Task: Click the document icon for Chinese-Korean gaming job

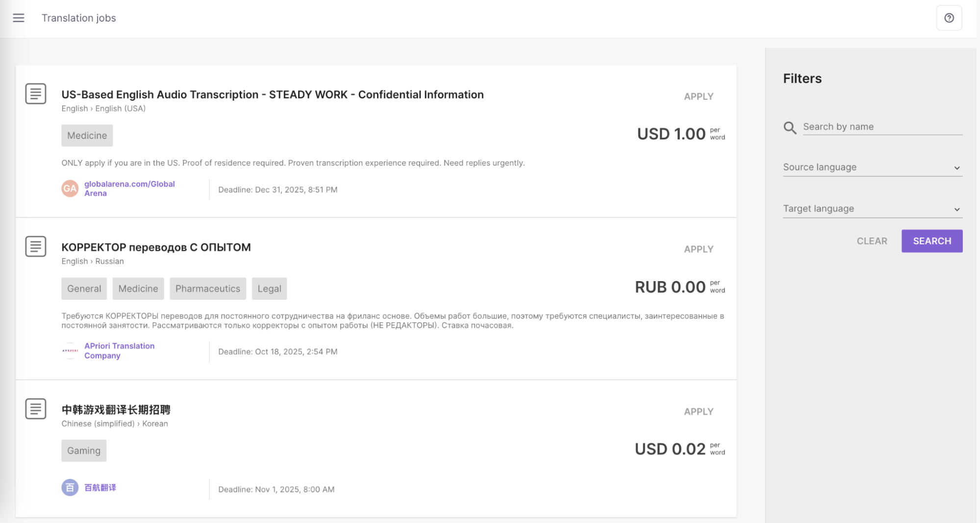Action: coord(36,409)
